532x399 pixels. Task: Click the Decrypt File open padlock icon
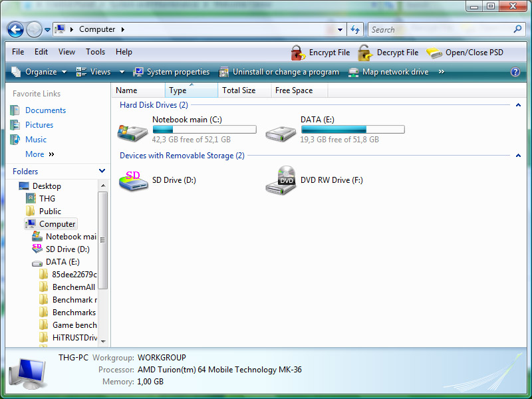coord(365,53)
